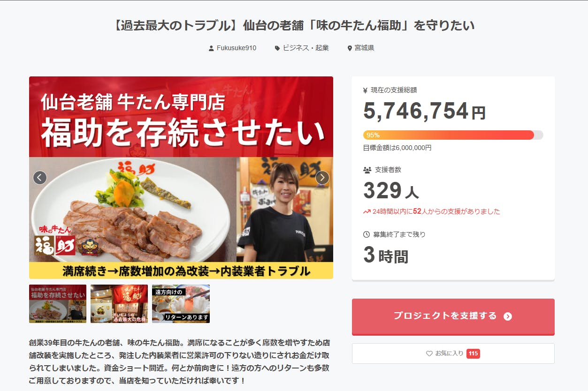Click the tag icon next to ビジネス・起業
The height and width of the screenshot is (391, 588).
coord(277,48)
